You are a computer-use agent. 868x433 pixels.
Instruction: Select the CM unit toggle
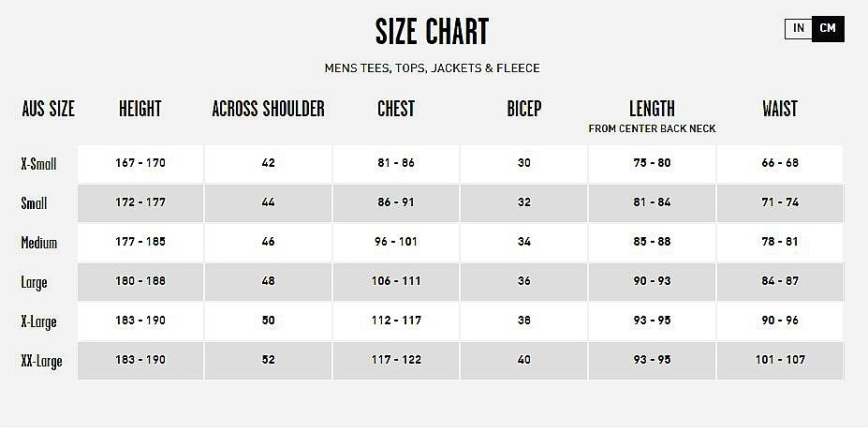828,28
